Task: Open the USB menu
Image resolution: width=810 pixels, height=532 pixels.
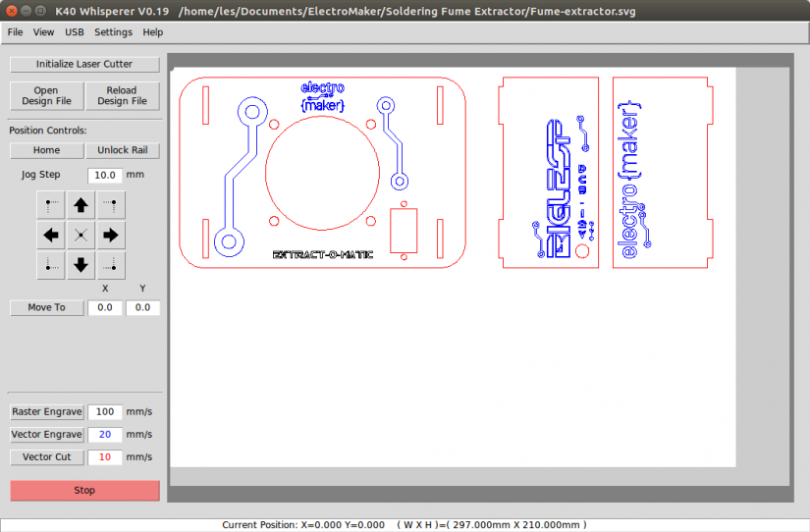Action: click(75, 32)
